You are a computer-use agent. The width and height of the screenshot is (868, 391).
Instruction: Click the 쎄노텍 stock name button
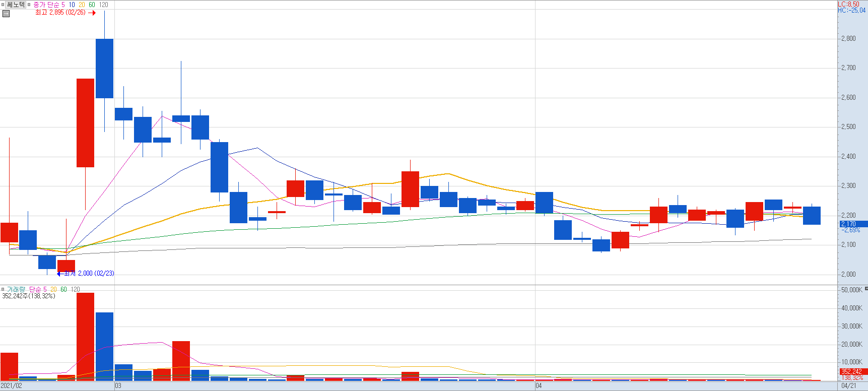click(x=16, y=5)
